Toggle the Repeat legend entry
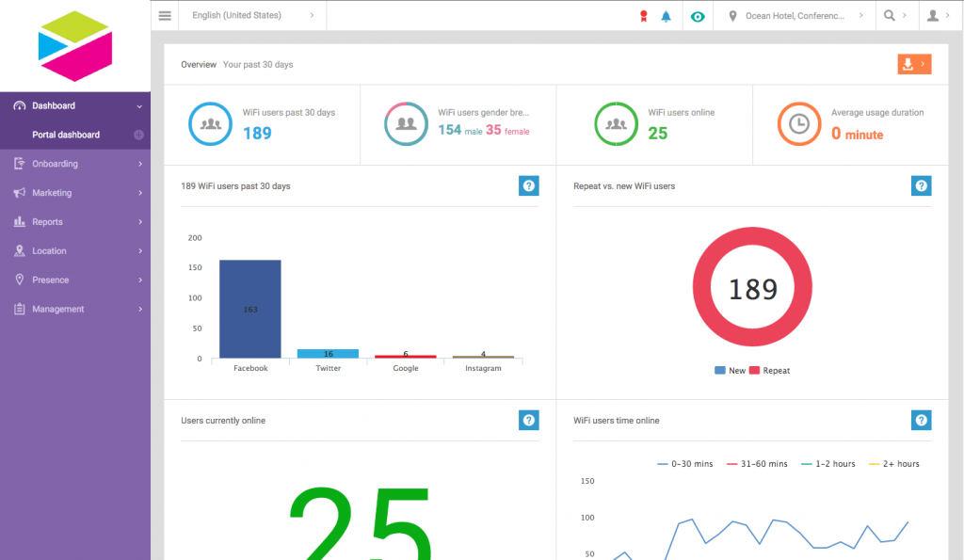The image size is (964, 560). pos(770,371)
